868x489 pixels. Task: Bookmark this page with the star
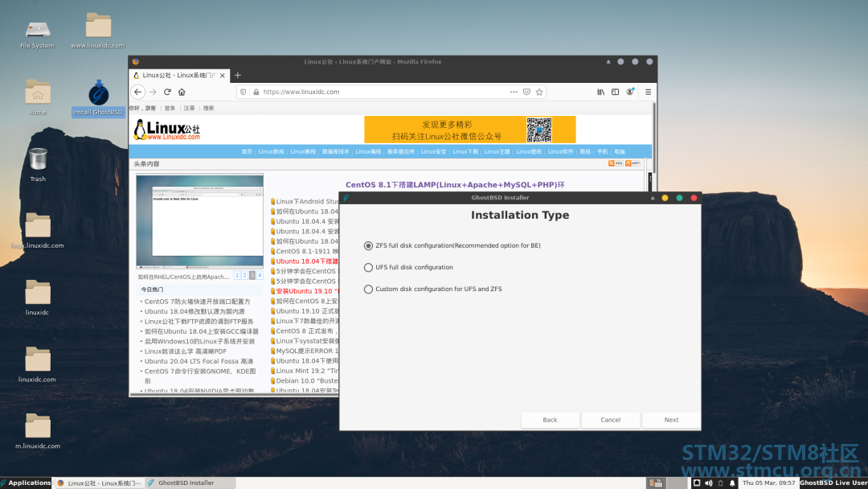(x=539, y=92)
